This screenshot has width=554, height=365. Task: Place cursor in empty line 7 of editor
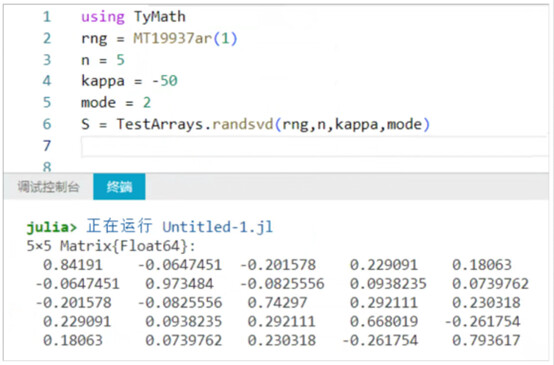click(314, 146)
